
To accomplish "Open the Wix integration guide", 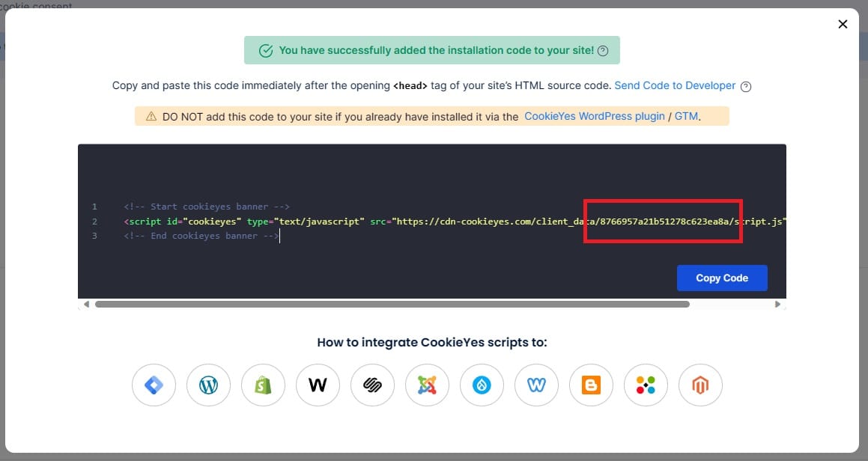I will click(536, 385).
